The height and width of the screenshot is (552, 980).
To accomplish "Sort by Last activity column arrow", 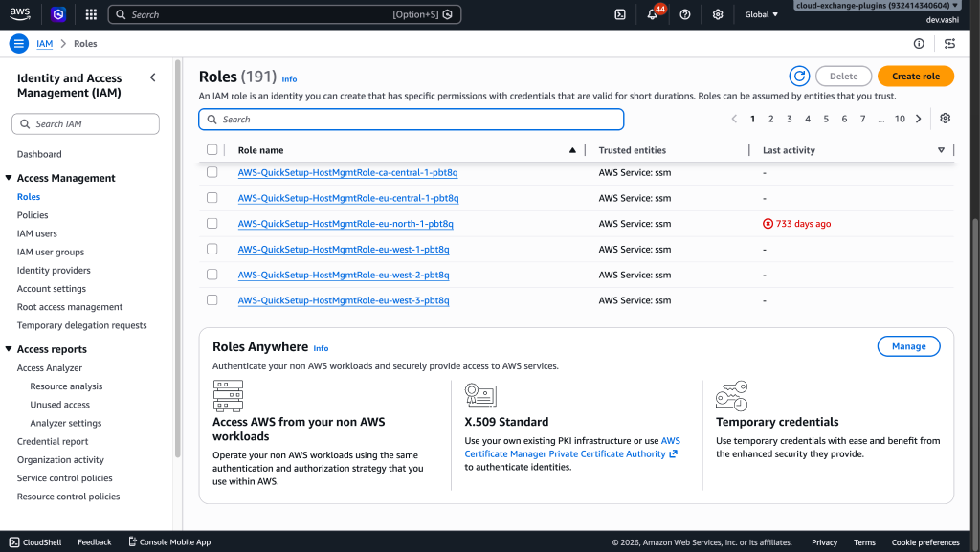I will click(x=941, y=150).
